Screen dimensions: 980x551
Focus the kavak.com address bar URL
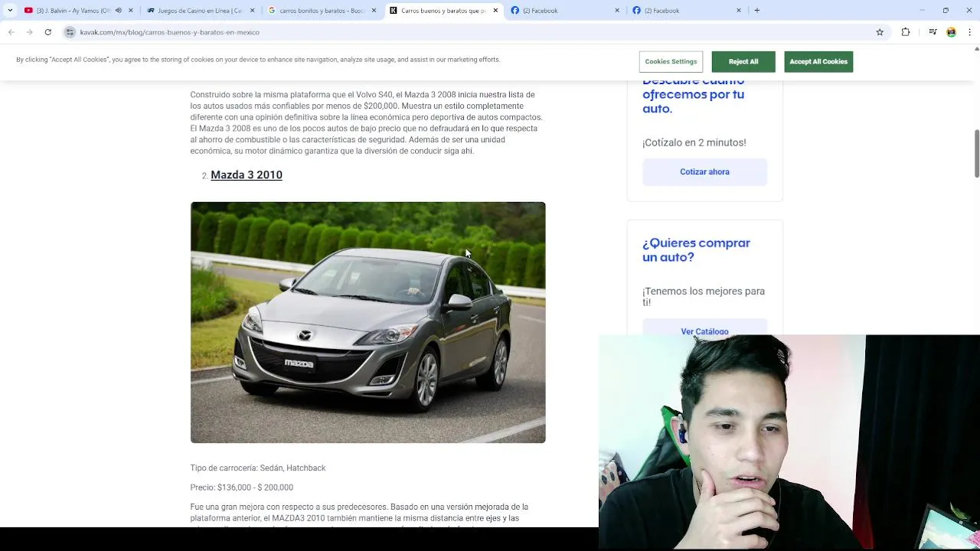click(x=170, y=32)
